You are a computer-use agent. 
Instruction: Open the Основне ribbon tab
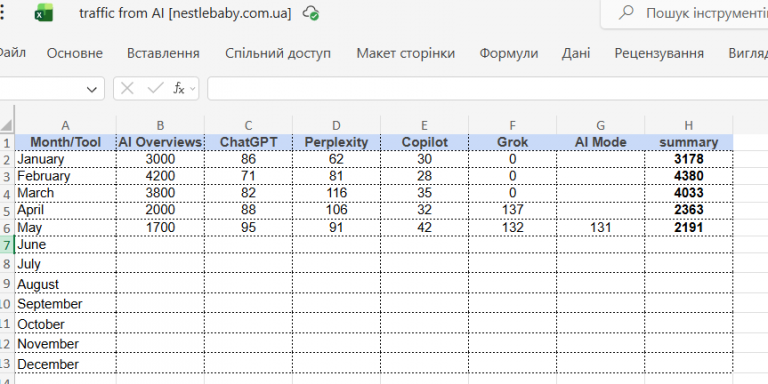tap(75, 53)
